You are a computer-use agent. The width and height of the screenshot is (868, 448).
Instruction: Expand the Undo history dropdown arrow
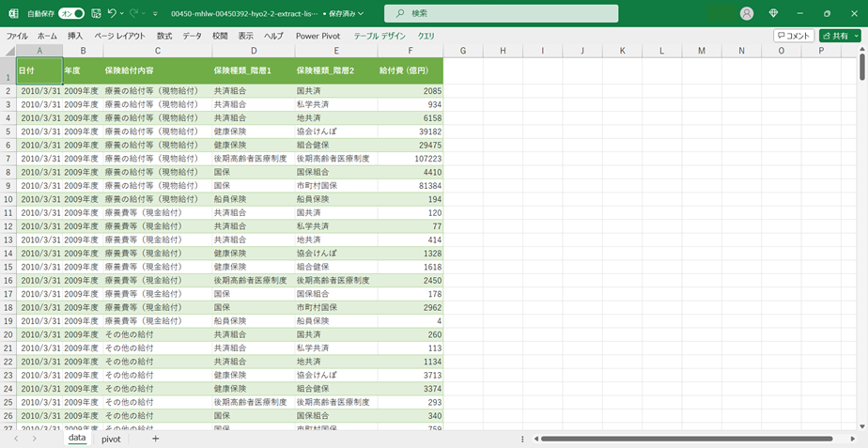coord(123,13)
